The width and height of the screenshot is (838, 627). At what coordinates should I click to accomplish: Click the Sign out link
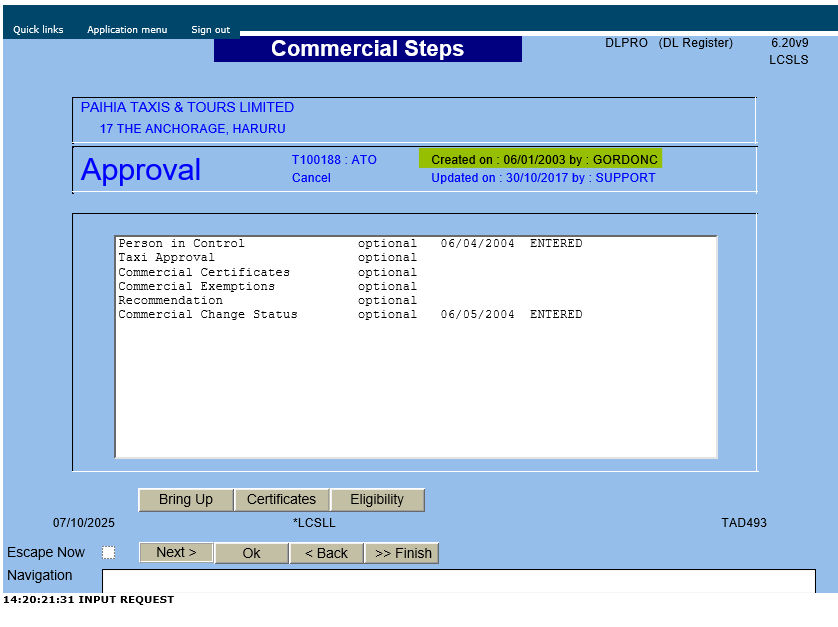(x=210, y=30)
